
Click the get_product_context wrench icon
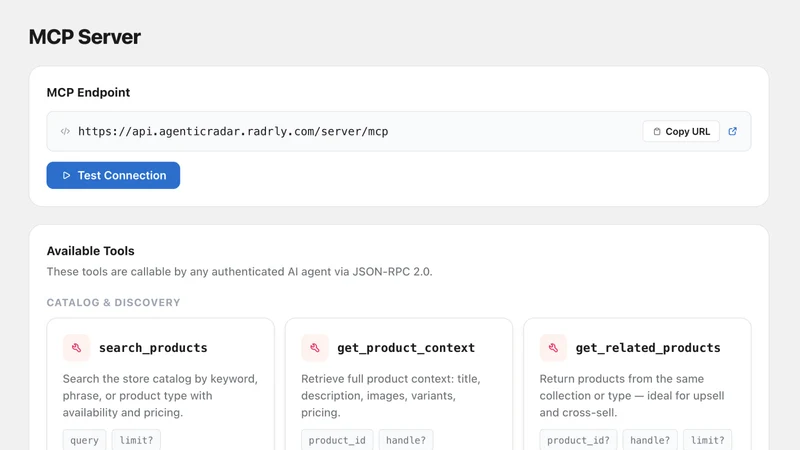click(315, 347)
